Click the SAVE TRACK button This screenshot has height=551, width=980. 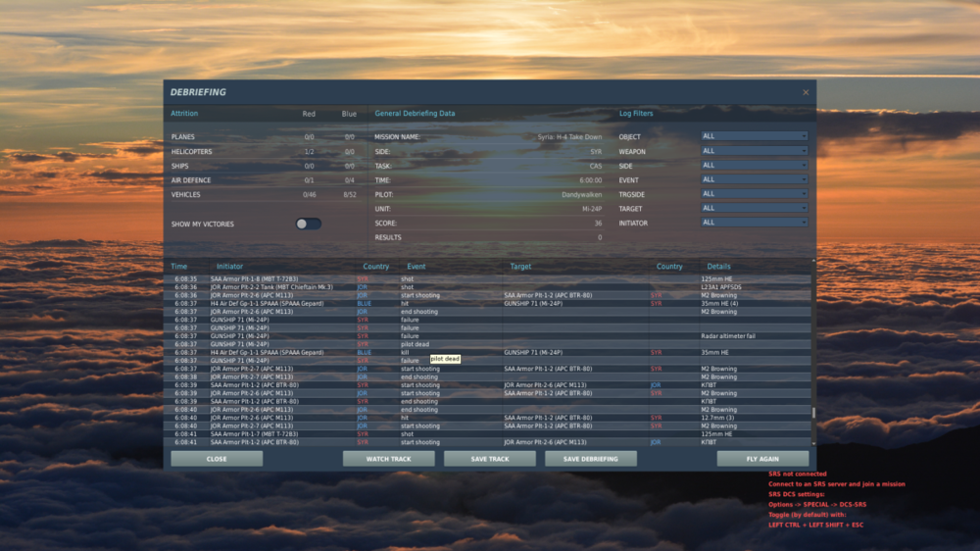point(490,459)
